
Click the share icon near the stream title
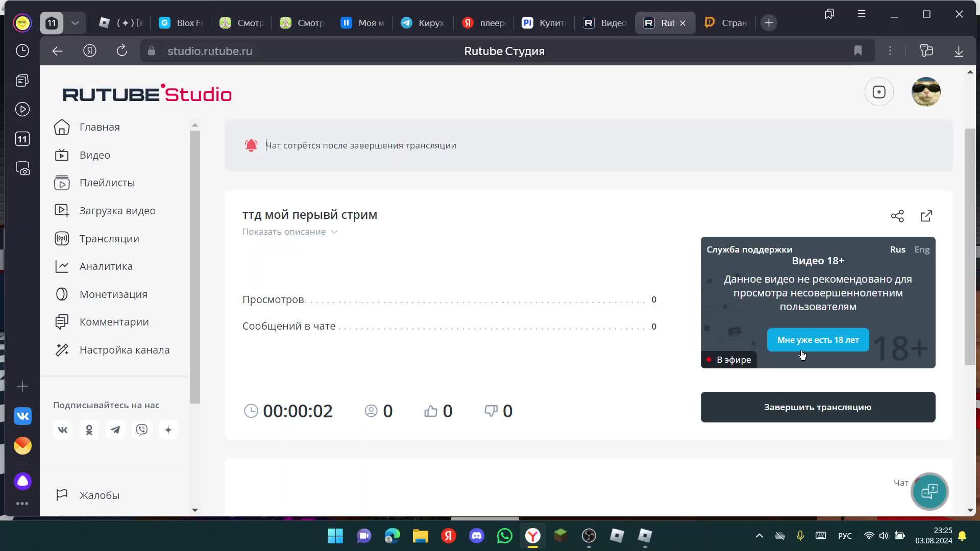(897, 216)
